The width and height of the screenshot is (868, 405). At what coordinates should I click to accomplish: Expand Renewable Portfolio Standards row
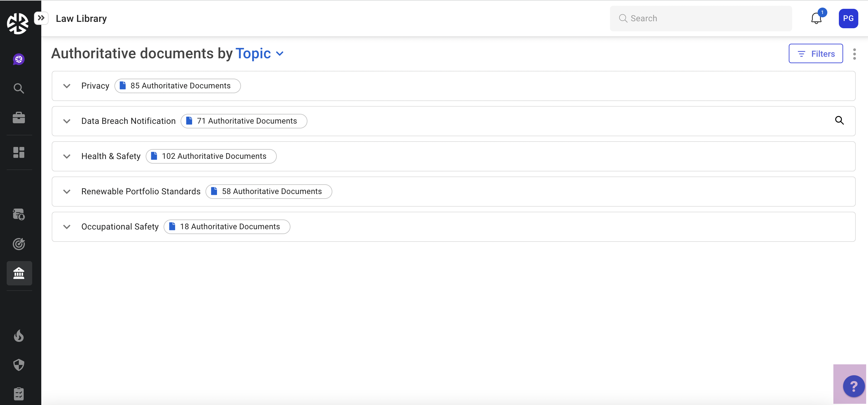click(x=67, y=191)
